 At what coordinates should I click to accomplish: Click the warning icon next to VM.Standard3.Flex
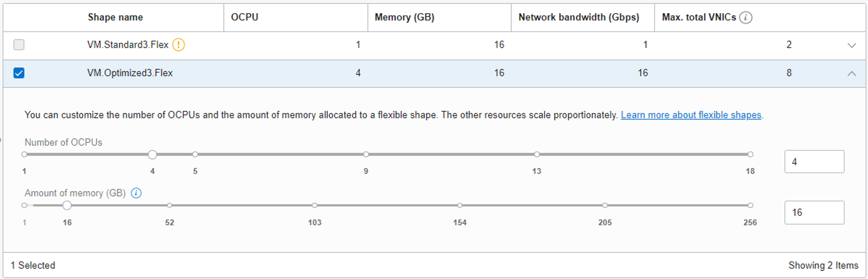(179, 45)
